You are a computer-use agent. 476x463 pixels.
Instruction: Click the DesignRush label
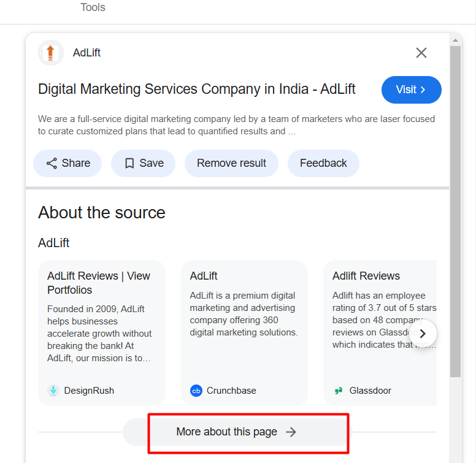(89, 391)
